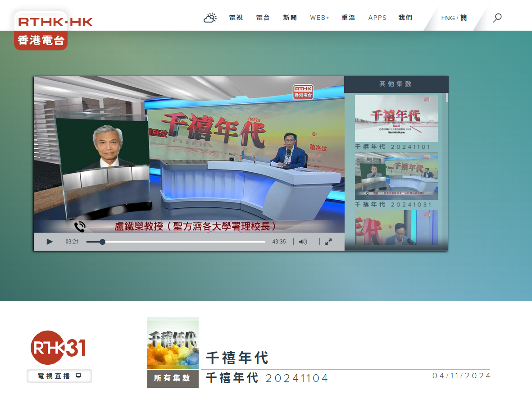This screenshot has width=532, height=404.
Task: Click episode title text 千禧年代 20241101
Action: tap(392, 147)
